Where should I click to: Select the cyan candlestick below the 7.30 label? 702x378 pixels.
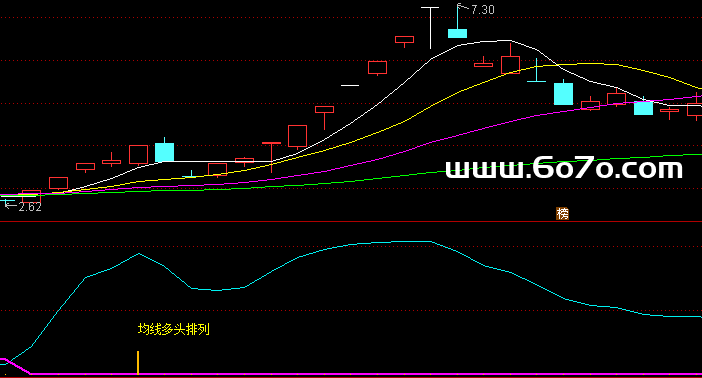(x=458, y=21)
